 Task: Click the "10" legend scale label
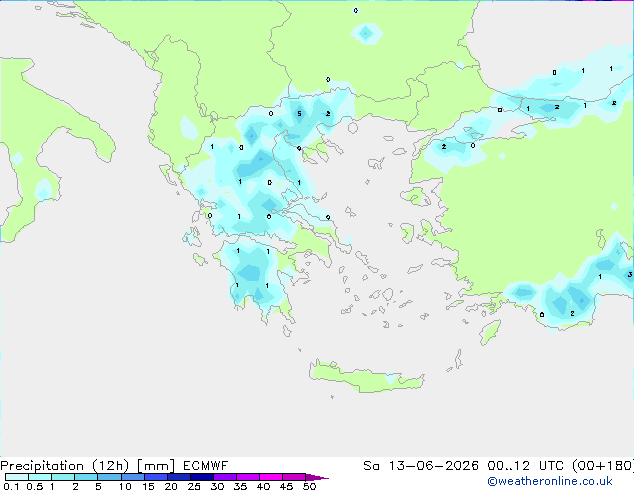pos(125,486)
